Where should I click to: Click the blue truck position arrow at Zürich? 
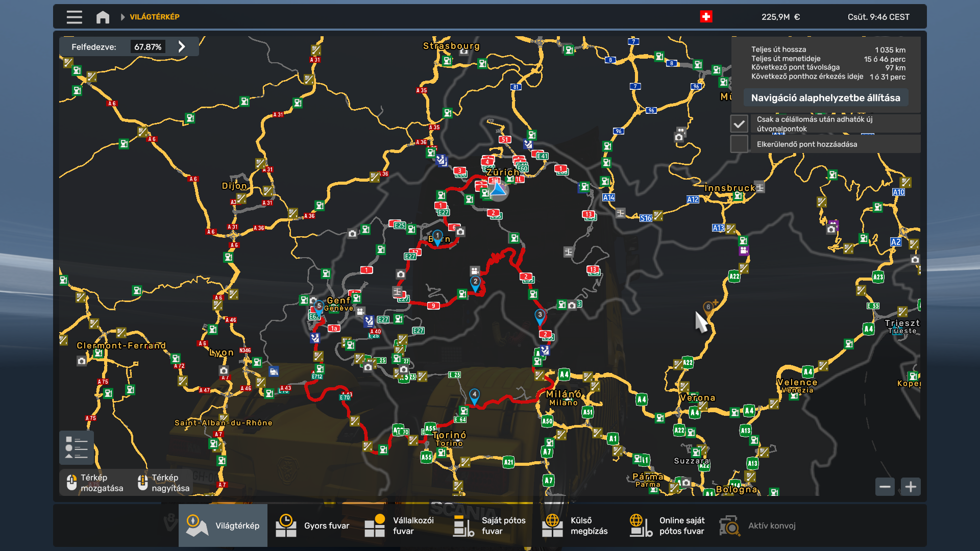pos(498,190)
